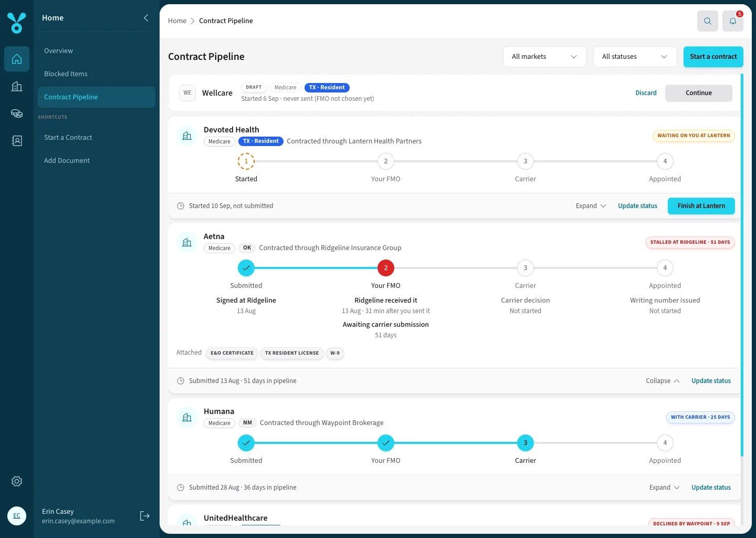Image resolution: width=756 pixels, height=538 pixels.
Task: Click the W-9 attachment chip
Action: click(335, 353)
